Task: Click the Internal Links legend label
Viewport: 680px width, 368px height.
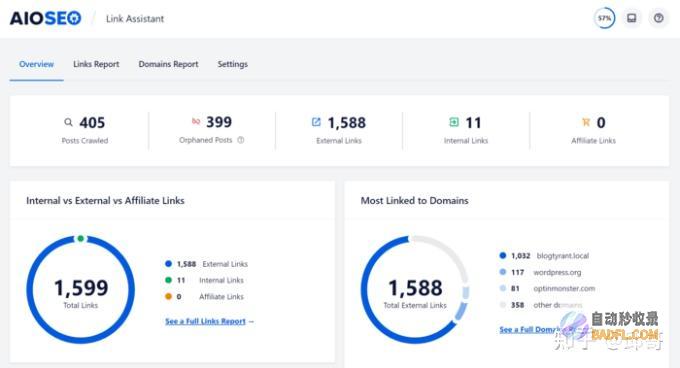Action: 221,280
